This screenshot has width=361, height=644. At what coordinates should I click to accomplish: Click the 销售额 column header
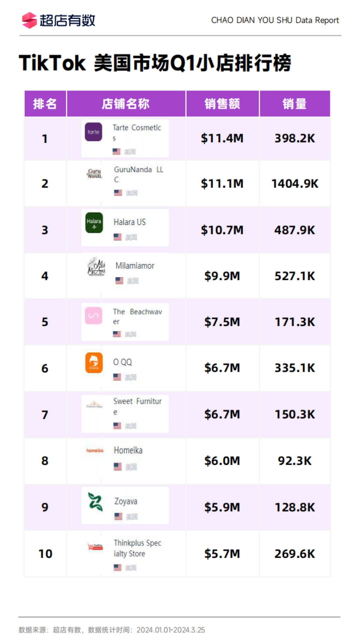click(x=222, y=104)
